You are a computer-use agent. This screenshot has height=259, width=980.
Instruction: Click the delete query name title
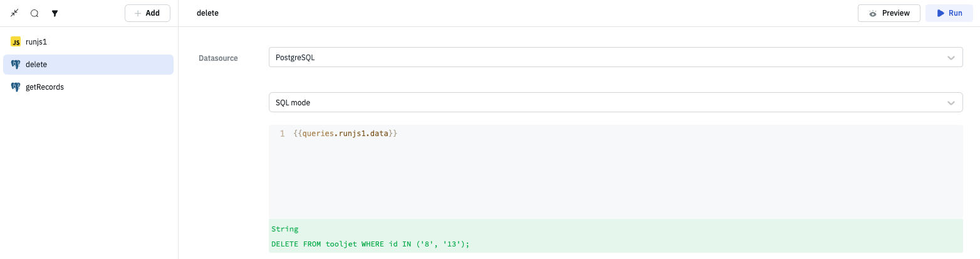tap(207, 13)
